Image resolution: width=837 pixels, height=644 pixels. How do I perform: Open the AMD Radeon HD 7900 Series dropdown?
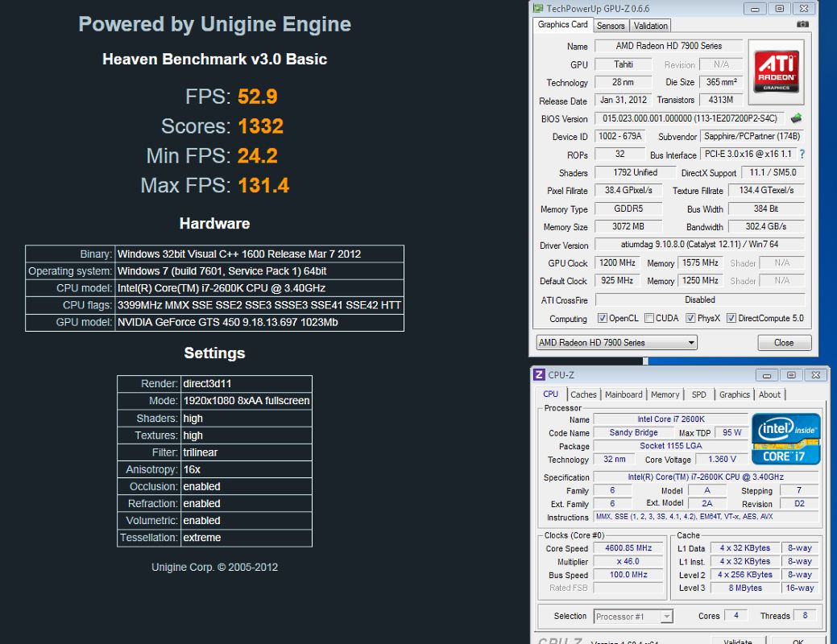point(616,343)
